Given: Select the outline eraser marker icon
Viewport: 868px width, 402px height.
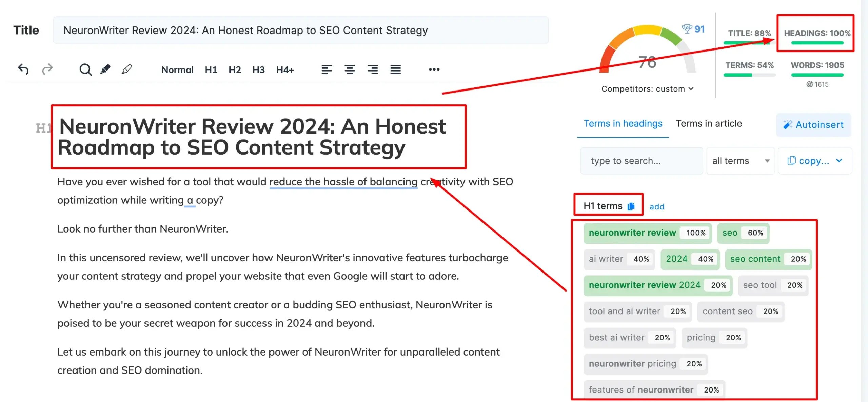Looking at the screenshot, I should (x=127, y=69).
